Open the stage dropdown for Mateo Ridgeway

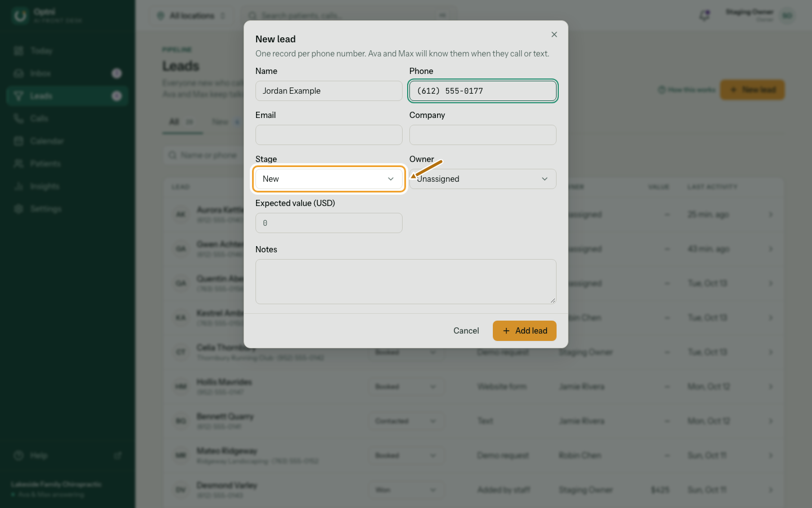tap(406, 456)
